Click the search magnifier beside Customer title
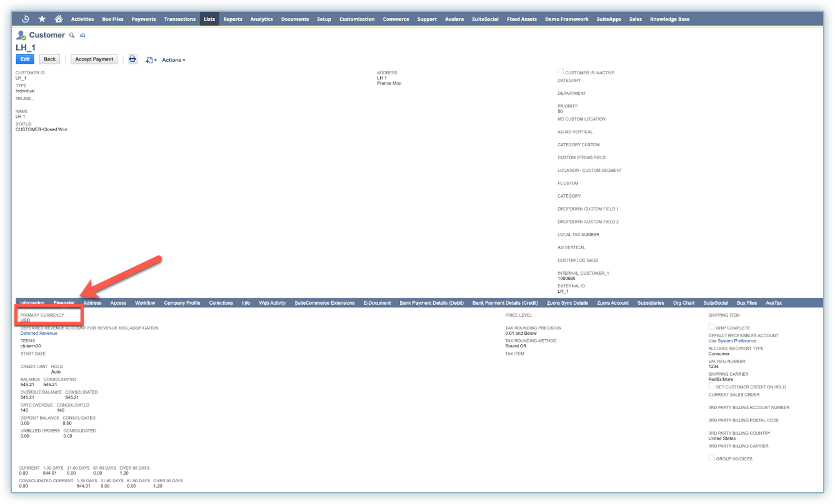The width and height of the screenshot is (835, 504). [x=72, y=36]
